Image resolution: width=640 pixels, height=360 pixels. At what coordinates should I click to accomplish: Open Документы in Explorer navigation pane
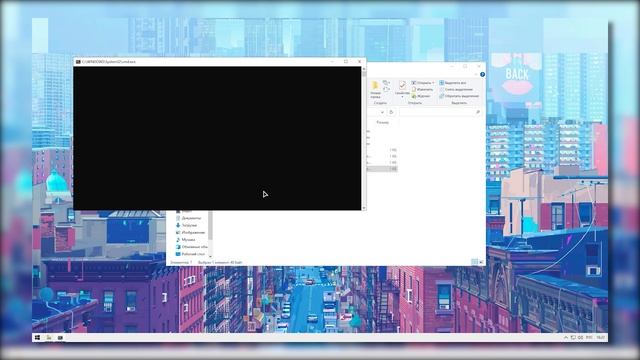click(x=189, y=218)
